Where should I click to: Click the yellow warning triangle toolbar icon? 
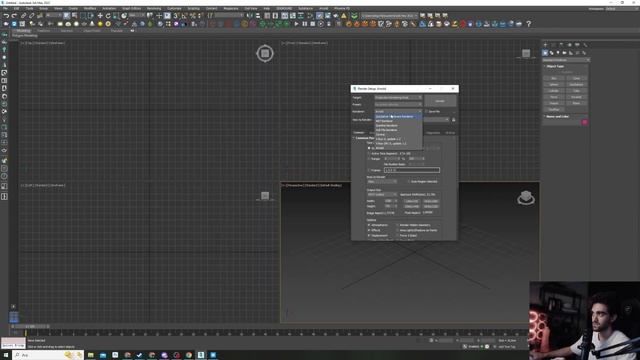344,16
